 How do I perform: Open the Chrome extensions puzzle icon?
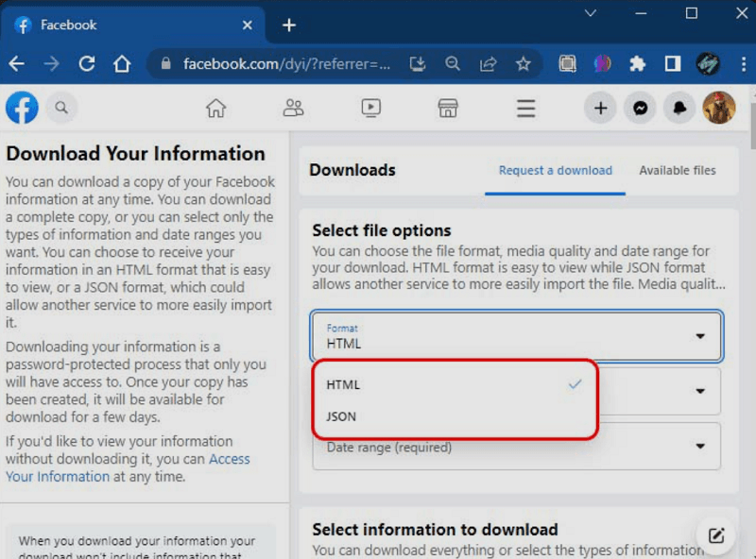[x=638, y=63]
